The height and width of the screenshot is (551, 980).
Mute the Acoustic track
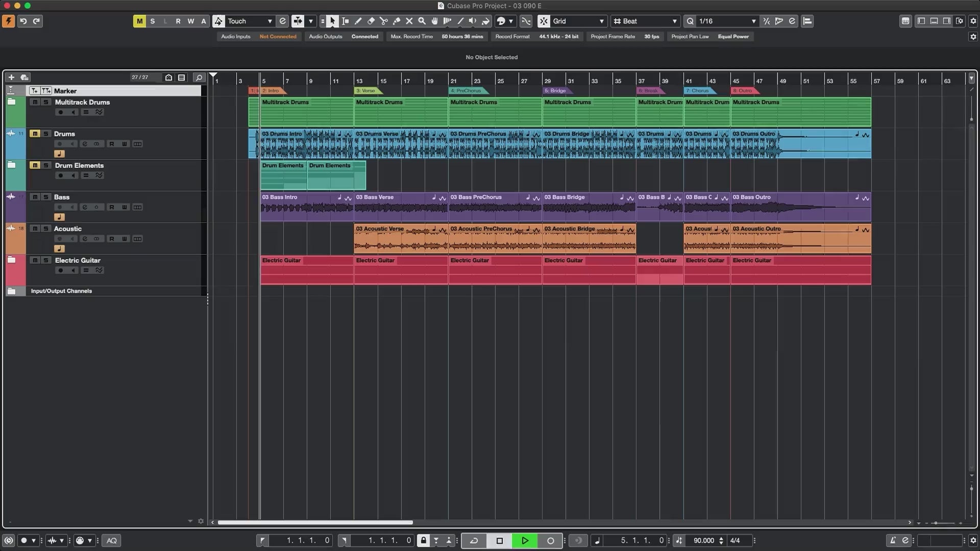click(35, 229)
